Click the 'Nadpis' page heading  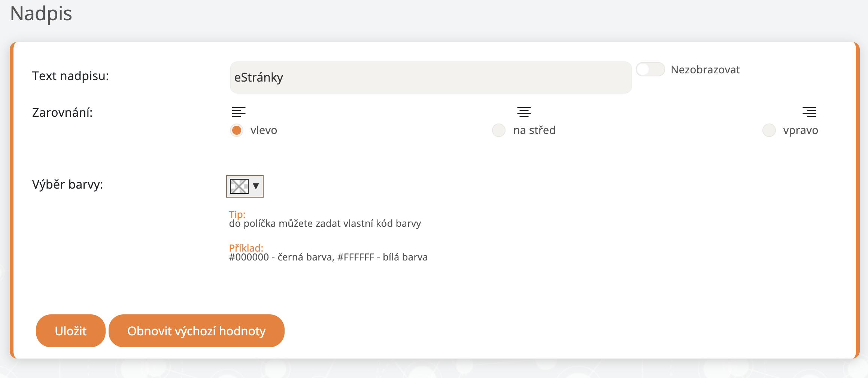pyautogui.click(x=41, y=13)
